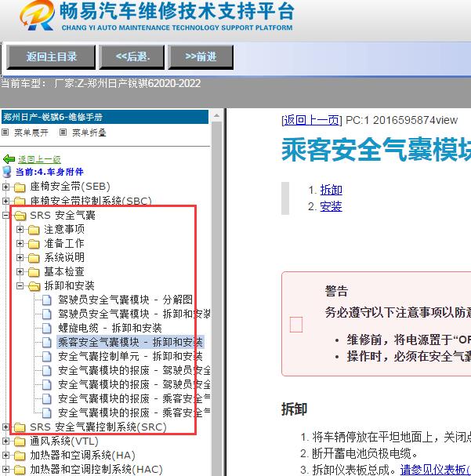
Task: Click page icon of 乘客安全气囊模块 - 拆卸和安装
Action: 47,342
